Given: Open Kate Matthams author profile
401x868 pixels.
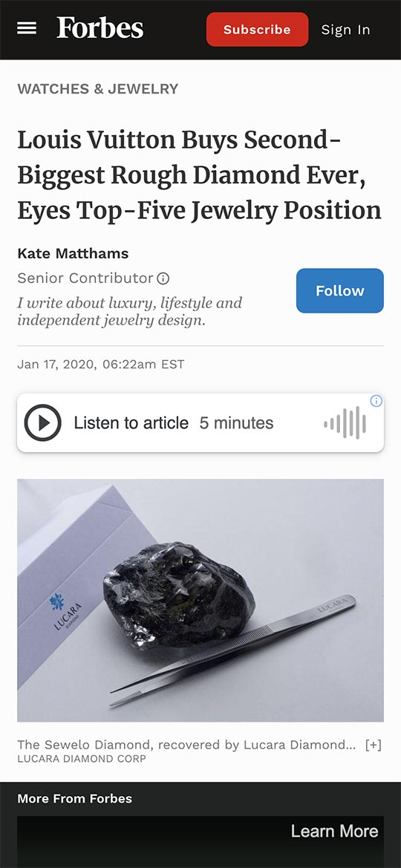Looking at the screenshot, I should (73, 254).
